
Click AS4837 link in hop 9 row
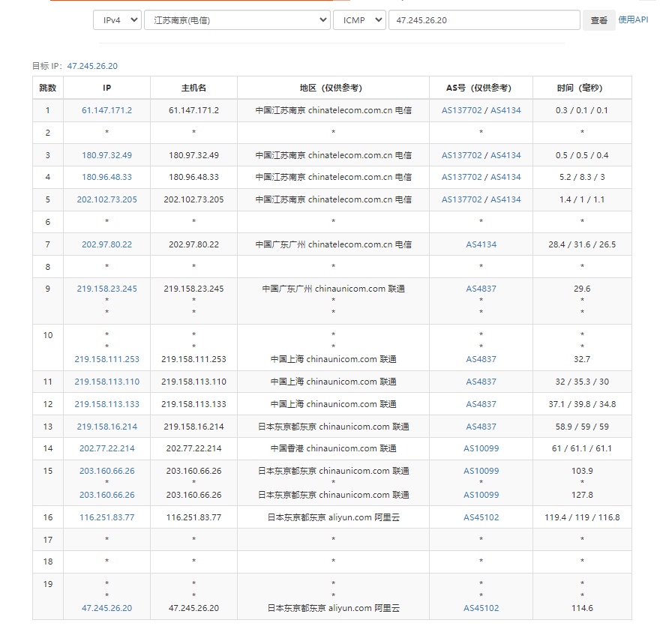coord(481,289)
